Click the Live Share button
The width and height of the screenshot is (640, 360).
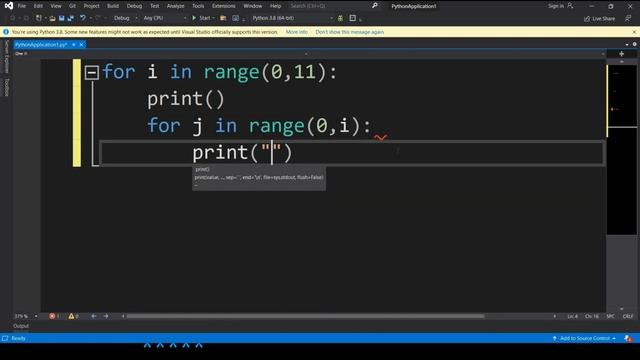[599, 18]
